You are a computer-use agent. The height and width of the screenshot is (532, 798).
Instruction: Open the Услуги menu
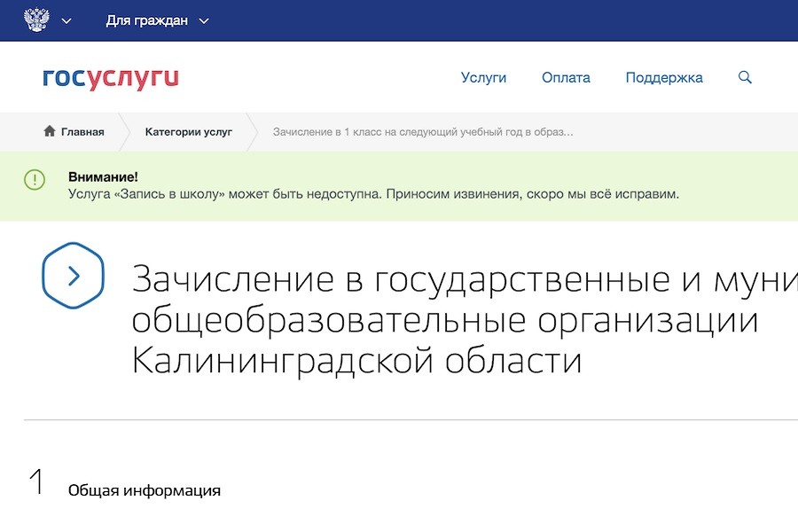(482, 78)
